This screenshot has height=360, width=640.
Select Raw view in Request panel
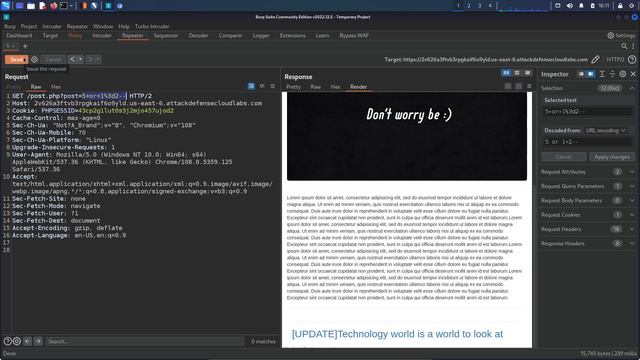pos(36,87)
